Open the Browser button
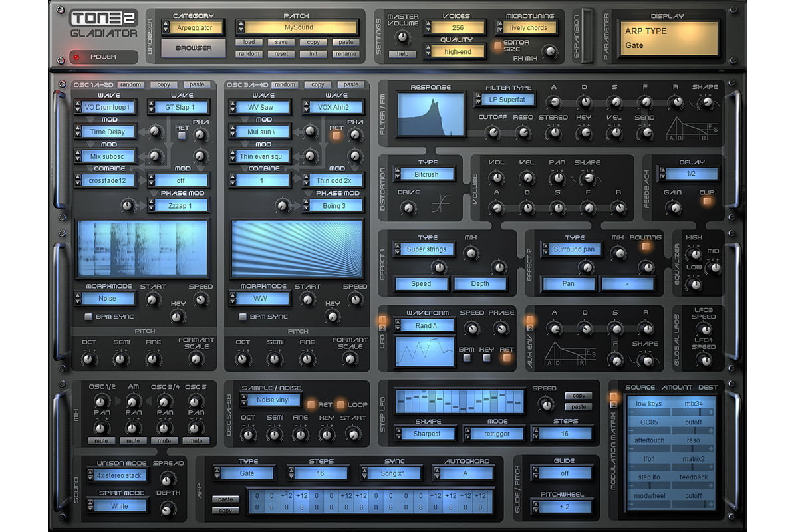 pos(194,48)
